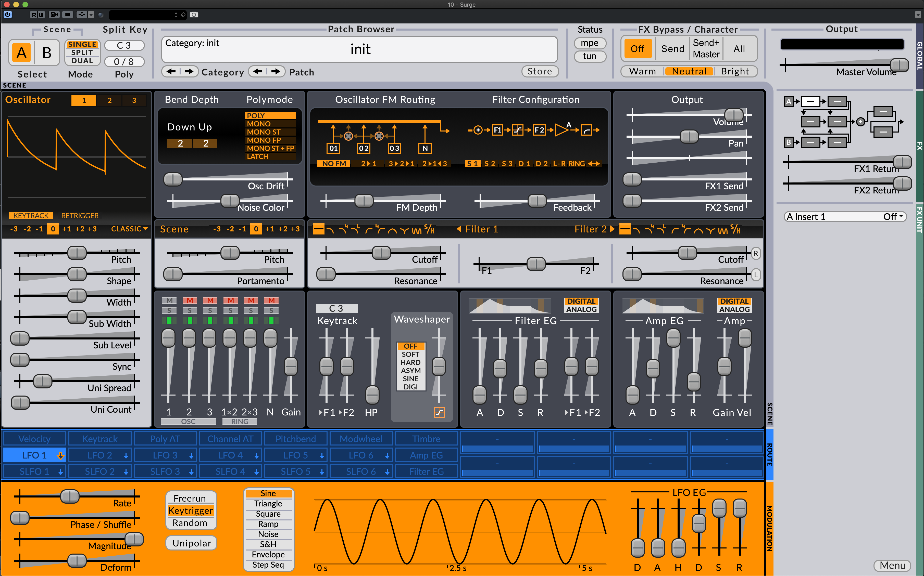This screenshot has width=924, height=576.
Task: Adjust the Master Volume slider
Action: tap(899, 65)
